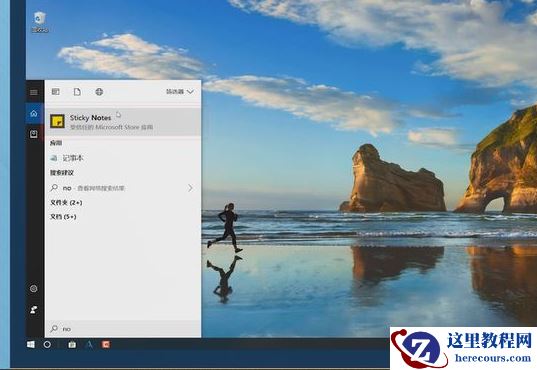Open the Sticky Notes best match result

123,122
